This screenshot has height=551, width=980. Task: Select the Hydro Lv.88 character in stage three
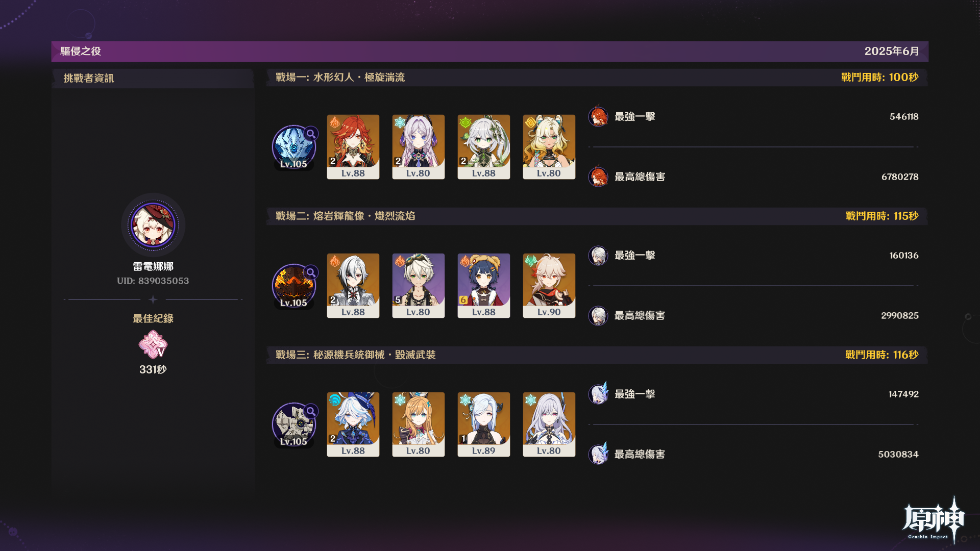[353, 424]
